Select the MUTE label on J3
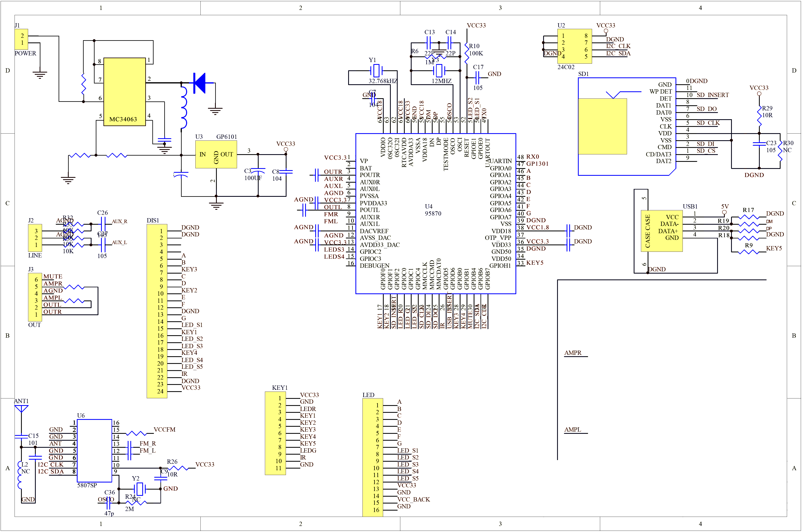The image size is (803, 532). pyautogui.click(x=53, y=277)
